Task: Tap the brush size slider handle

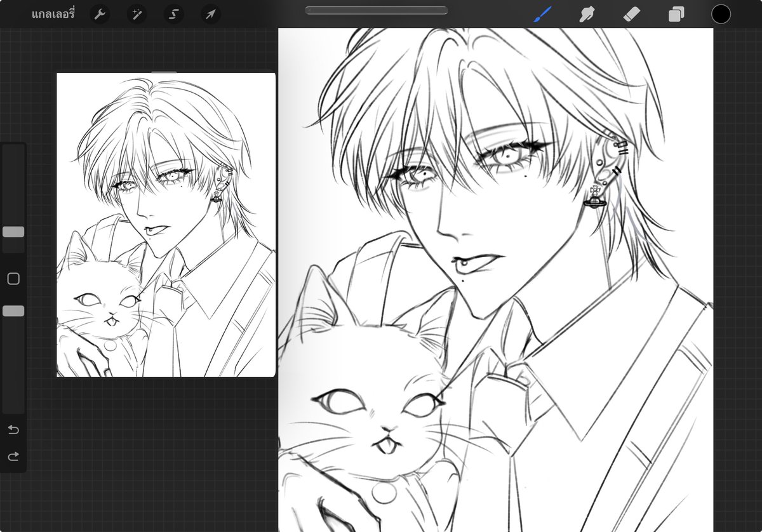Action: 13,232
